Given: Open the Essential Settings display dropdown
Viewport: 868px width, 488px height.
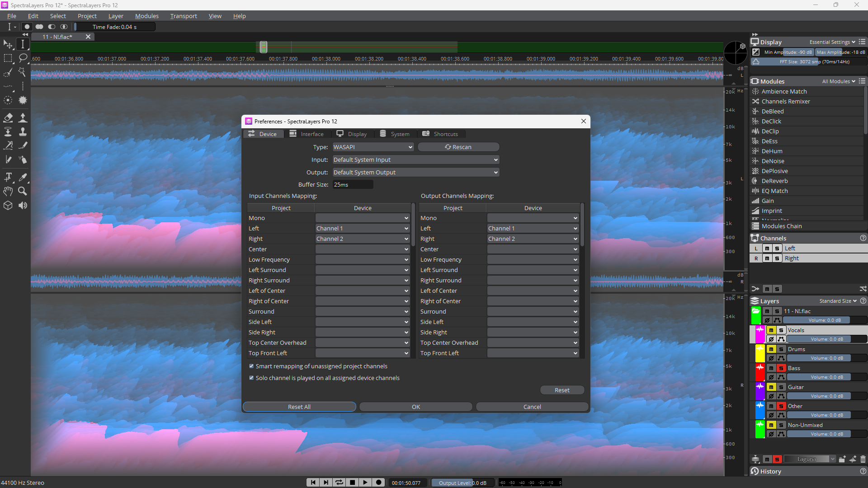Looking at the screenshot, I should pyautogui.click(x=832, y=42).
